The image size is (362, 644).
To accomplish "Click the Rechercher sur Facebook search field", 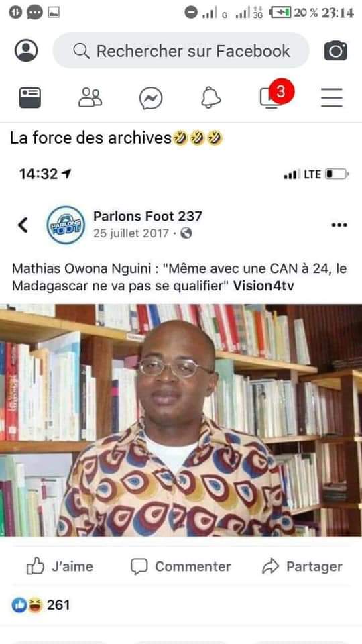I will (181, 51).
